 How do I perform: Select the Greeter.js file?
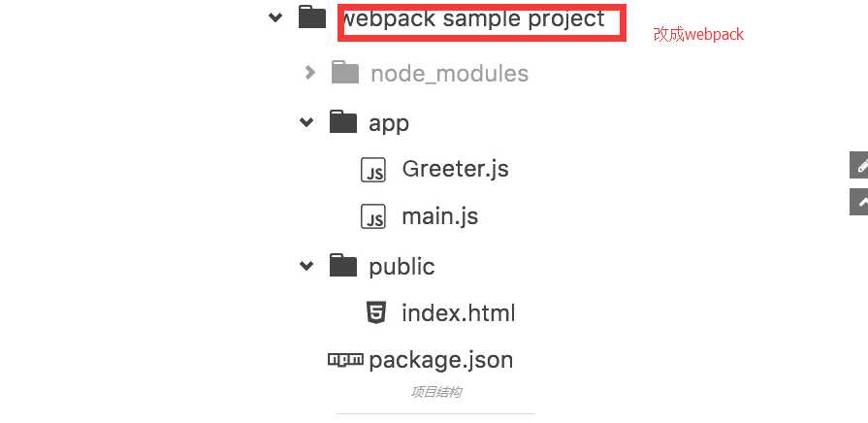[455, 169]
